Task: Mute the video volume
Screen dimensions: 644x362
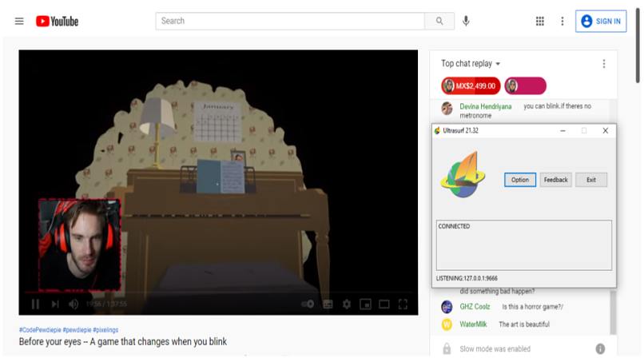Action: [74, 304]
